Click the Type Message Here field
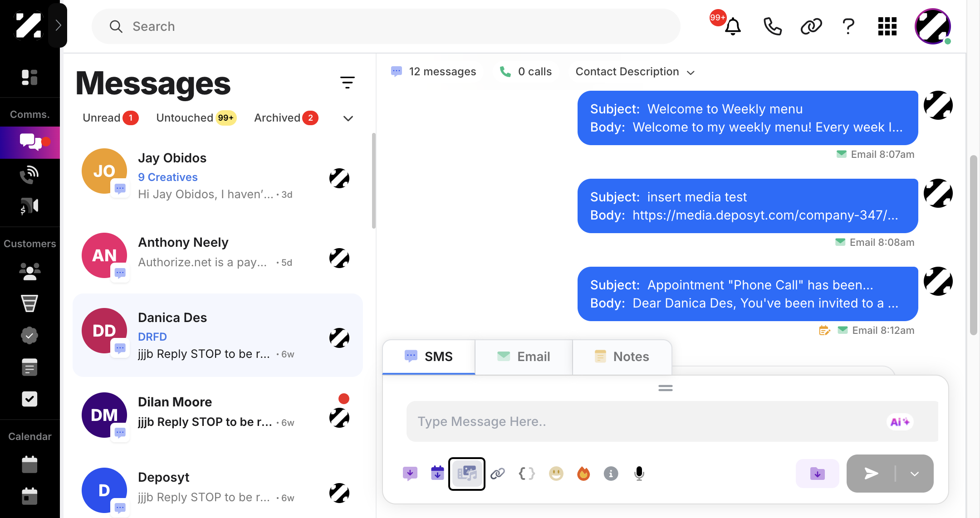Screen dimensions: 980x518 [672, 421]
